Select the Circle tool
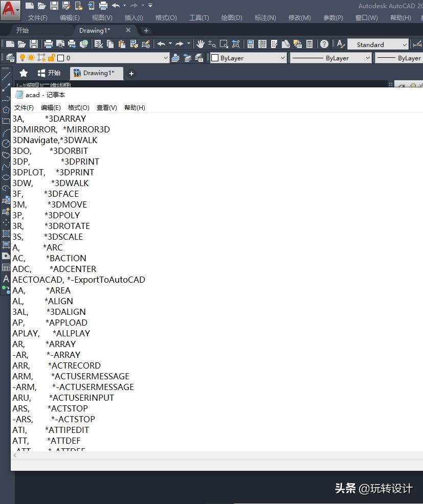The width and height of the screenshot is (423, 504). [x=6, y=143]
